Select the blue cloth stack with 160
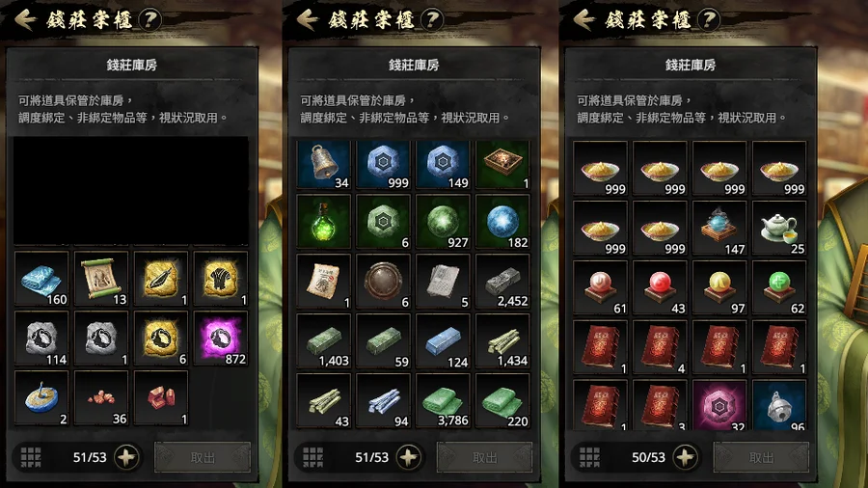The height and width of the screenshot is (488, 868). click(x=41, y=279)
